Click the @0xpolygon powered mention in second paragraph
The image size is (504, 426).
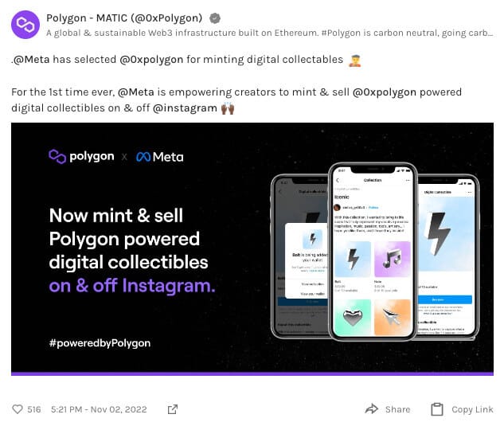(384, 92)
